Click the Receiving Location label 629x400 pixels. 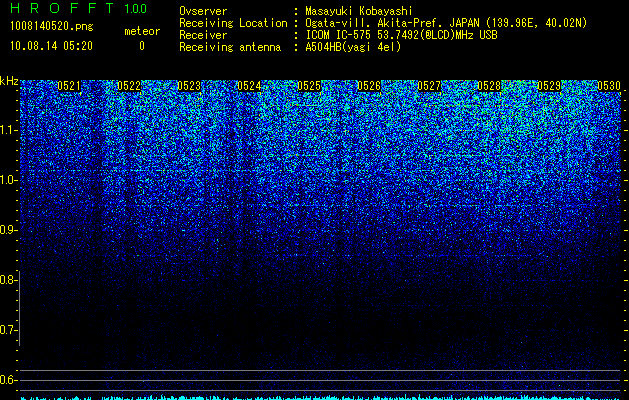[233, 23]
